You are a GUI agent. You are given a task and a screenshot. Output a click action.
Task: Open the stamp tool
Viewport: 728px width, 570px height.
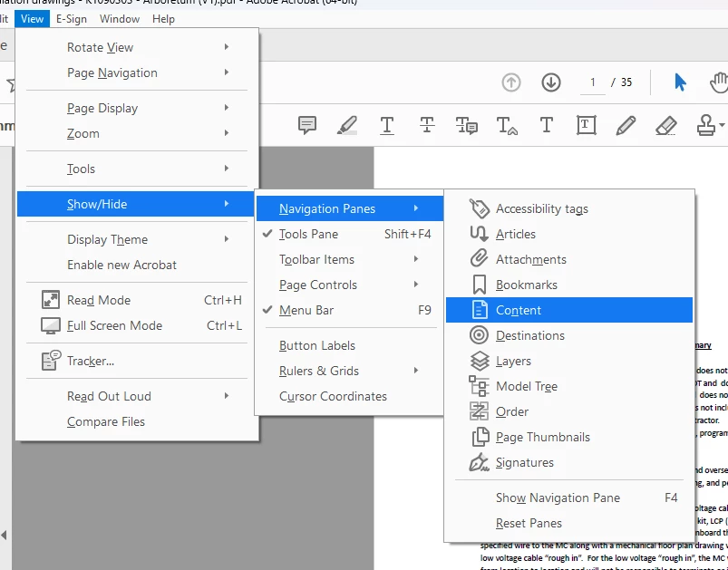click(706, 125)
